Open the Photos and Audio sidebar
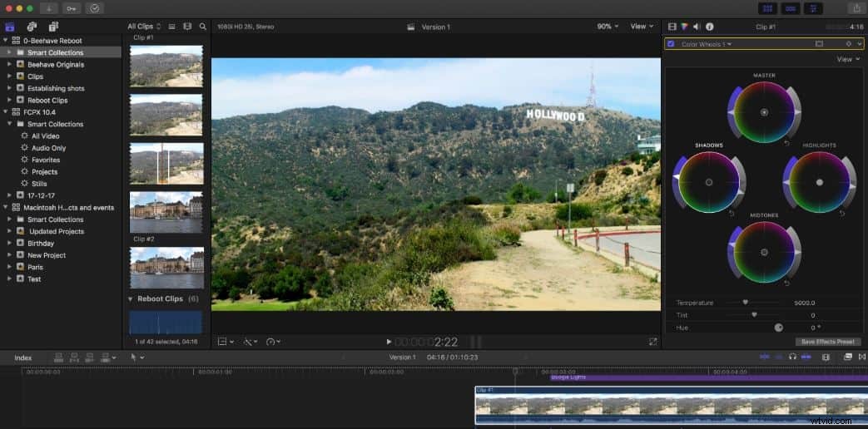868x429 pixels. coord(32,27)
